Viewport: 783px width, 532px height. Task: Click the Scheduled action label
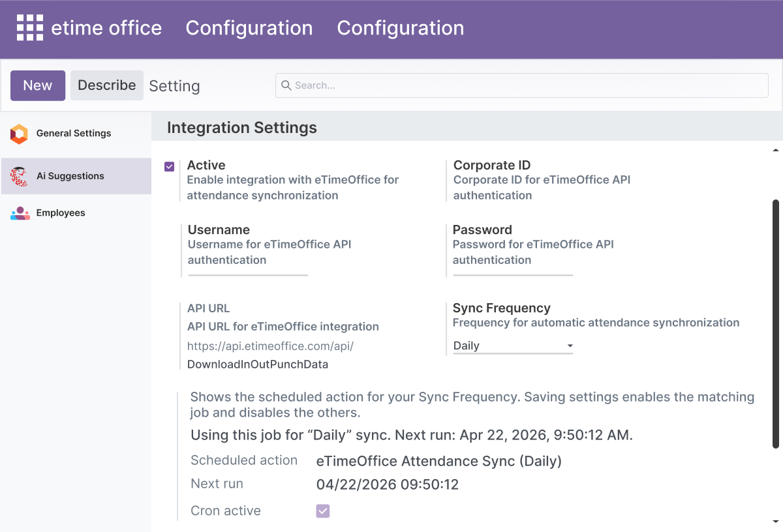[x=244, y=460]
